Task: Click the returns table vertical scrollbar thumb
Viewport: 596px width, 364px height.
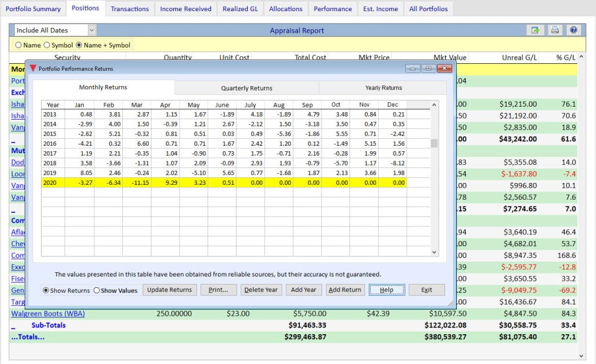Action: pos(434,143)
